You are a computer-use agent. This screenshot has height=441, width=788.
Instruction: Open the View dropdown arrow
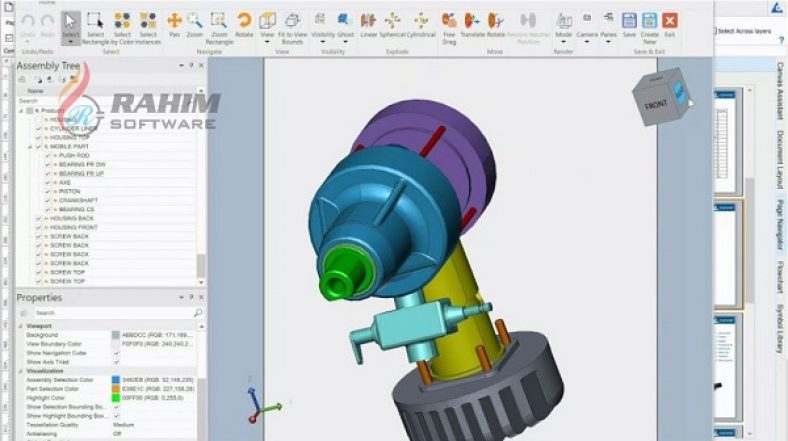pyautogui.click(x=267, y=42)
